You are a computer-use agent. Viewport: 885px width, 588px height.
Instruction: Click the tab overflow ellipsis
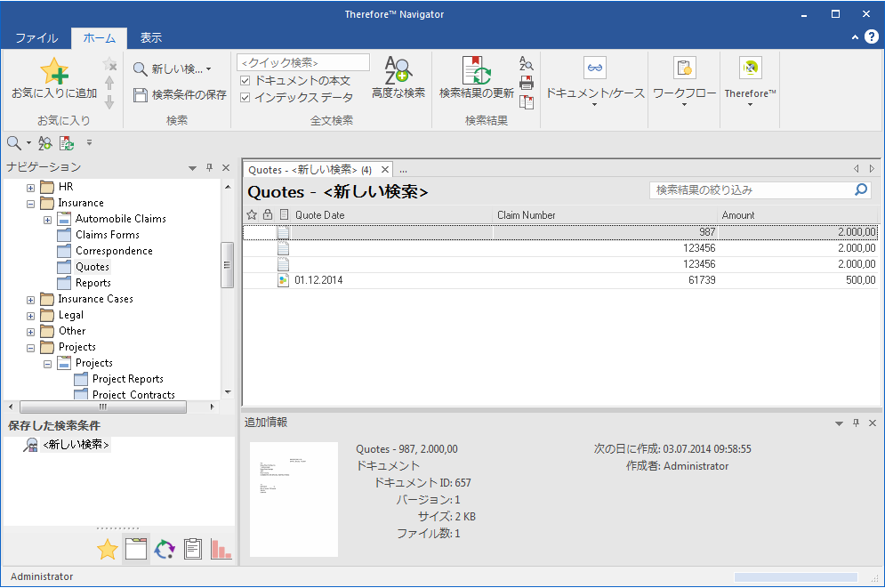tap(403, 171)
